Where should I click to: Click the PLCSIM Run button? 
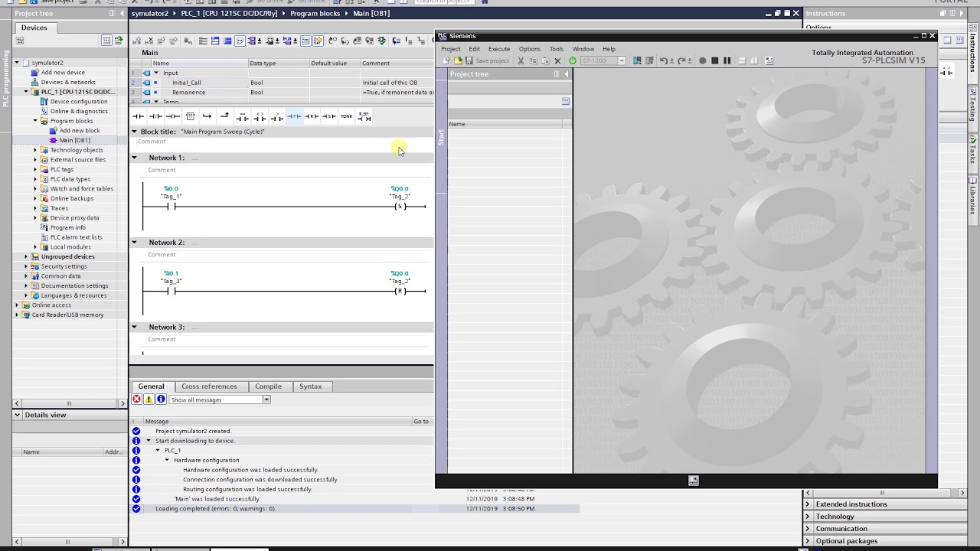point(702,60)
